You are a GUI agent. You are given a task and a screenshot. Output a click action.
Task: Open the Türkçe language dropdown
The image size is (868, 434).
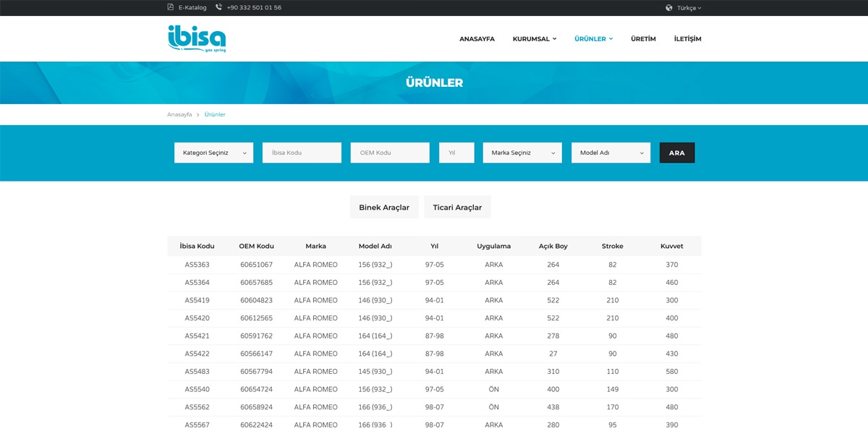689,8
